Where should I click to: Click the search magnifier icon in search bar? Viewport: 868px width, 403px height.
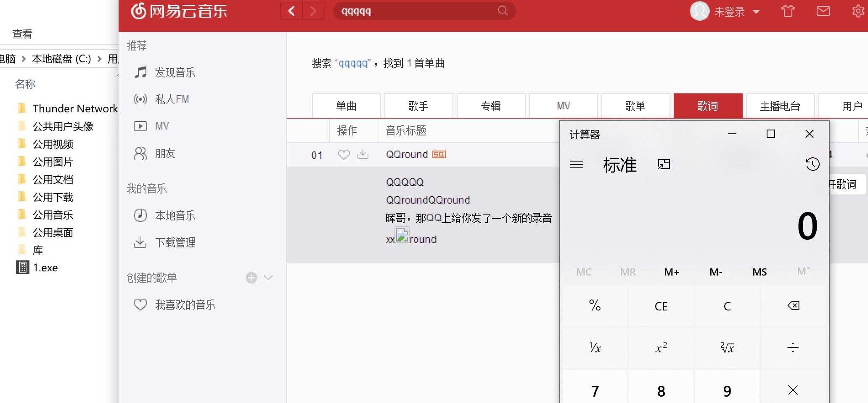503,11
